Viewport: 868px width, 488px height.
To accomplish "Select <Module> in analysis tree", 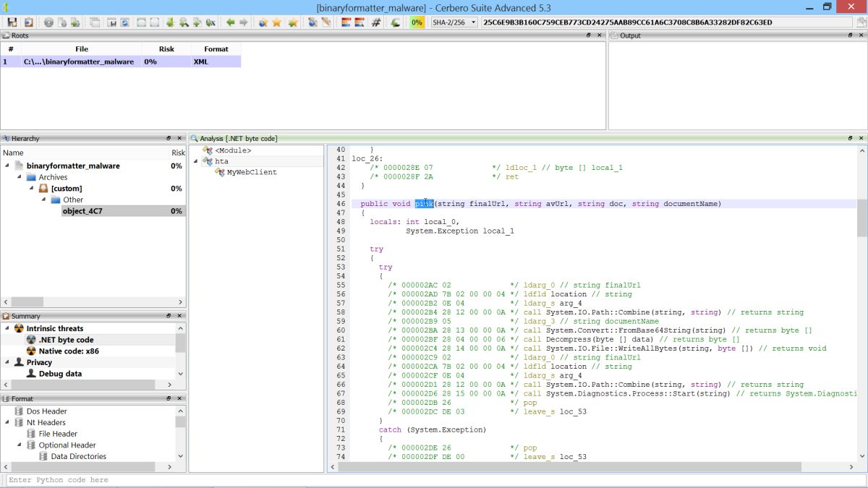I will tap(233, 150).
